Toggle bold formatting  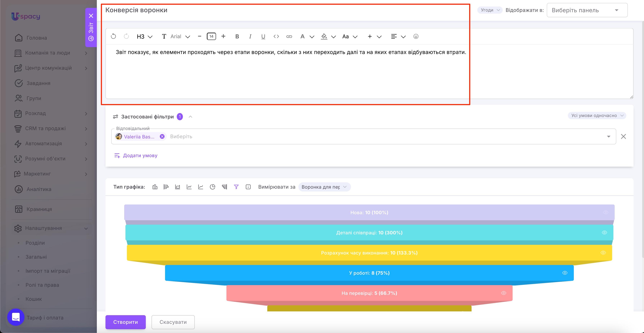(x=237, y=37)
